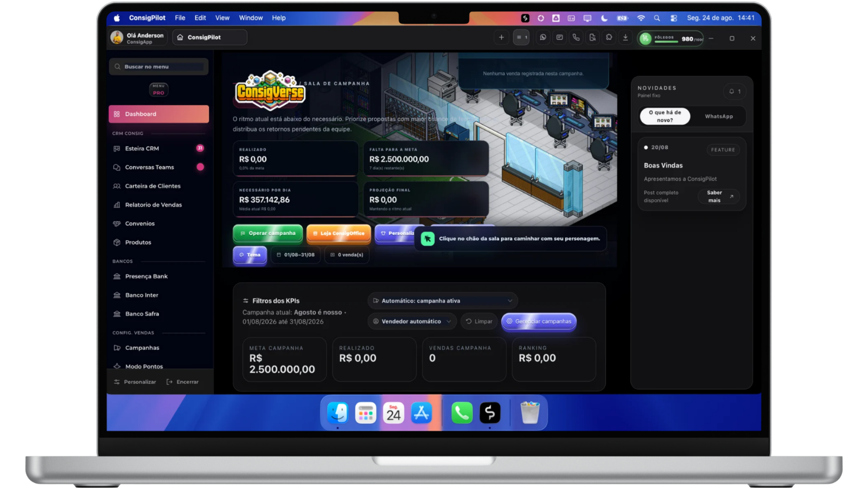Open Finder from the Dock
The image size is (868, 488).
pyautogui.click(x=337, y=413)
